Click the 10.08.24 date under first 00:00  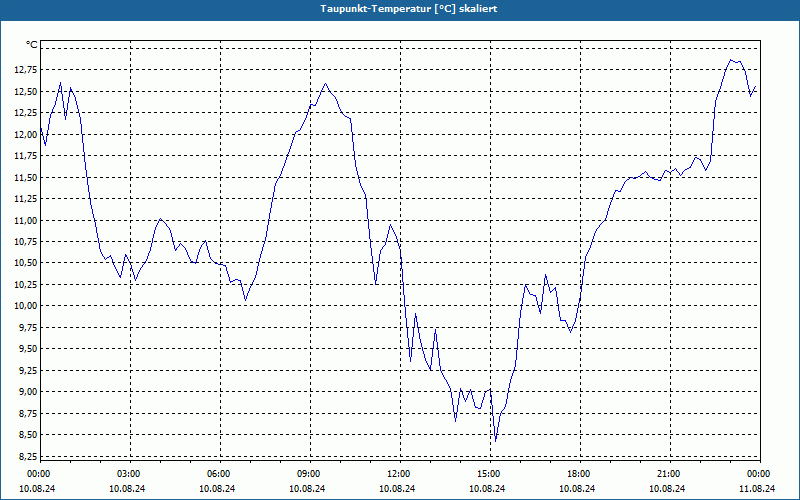(37, 488)
